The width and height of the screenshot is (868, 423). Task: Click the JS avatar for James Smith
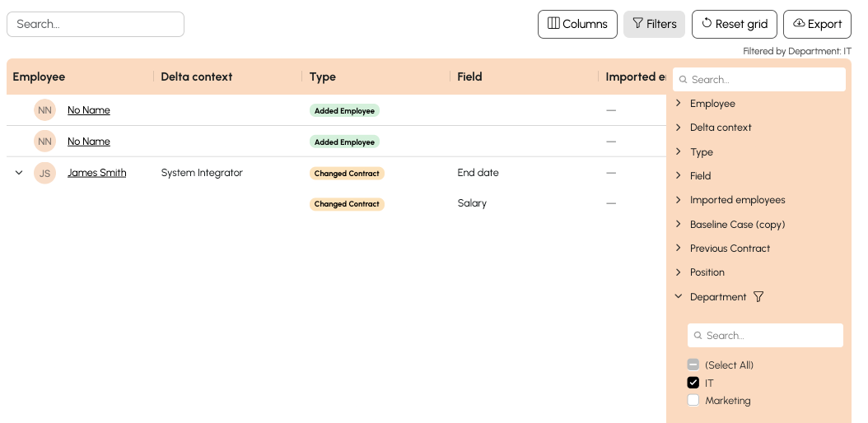click(x=44, y=173)
